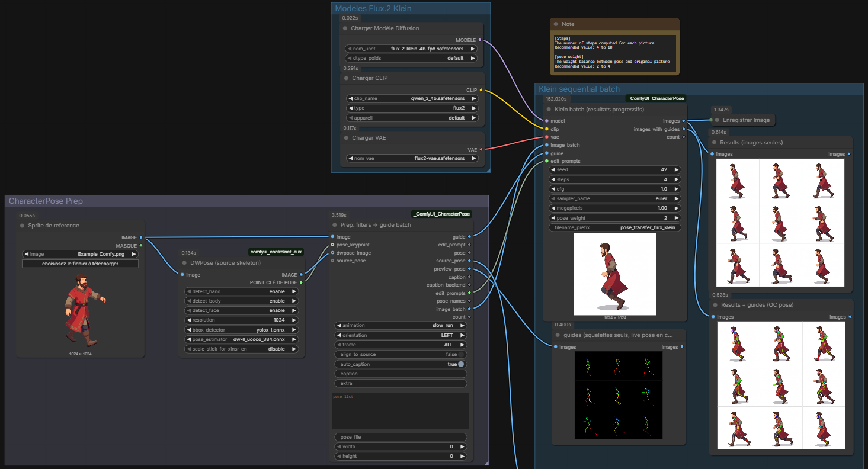
Task: Click the pose_list text area
Action: tap(401, 411)
